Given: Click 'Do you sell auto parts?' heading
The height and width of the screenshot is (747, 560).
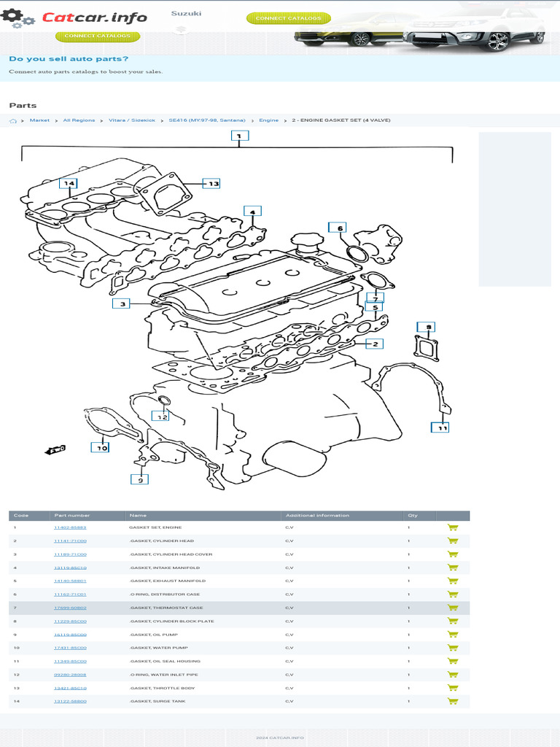Looking at the screenshot, I should [69, 59].
